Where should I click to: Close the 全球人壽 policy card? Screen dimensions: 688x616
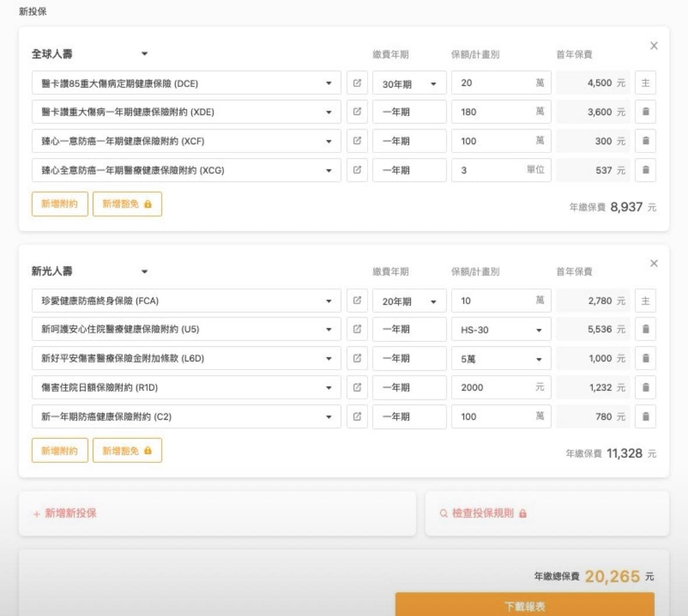click(654, 46)
